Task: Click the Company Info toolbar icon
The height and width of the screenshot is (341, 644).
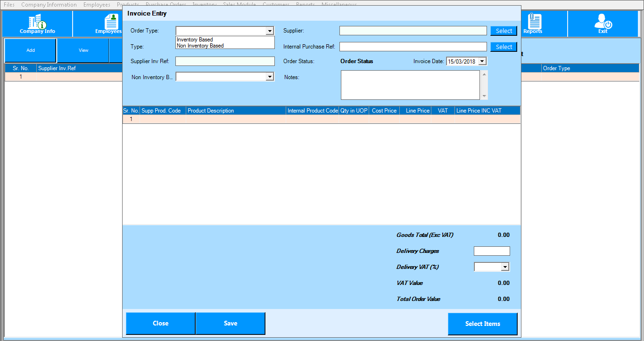Action: [x=37, y=24]
